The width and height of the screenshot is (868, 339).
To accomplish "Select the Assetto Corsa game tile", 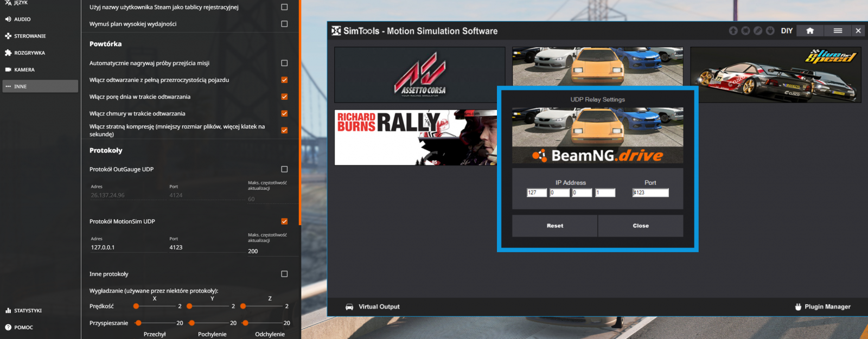I will pyautogui.click(x=419, y=75).
